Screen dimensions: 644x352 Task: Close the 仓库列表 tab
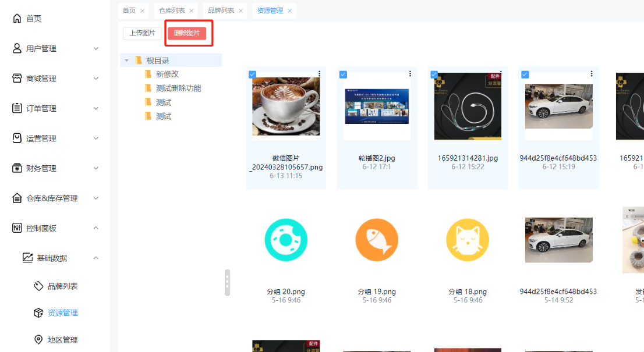[x=192, y=11]
